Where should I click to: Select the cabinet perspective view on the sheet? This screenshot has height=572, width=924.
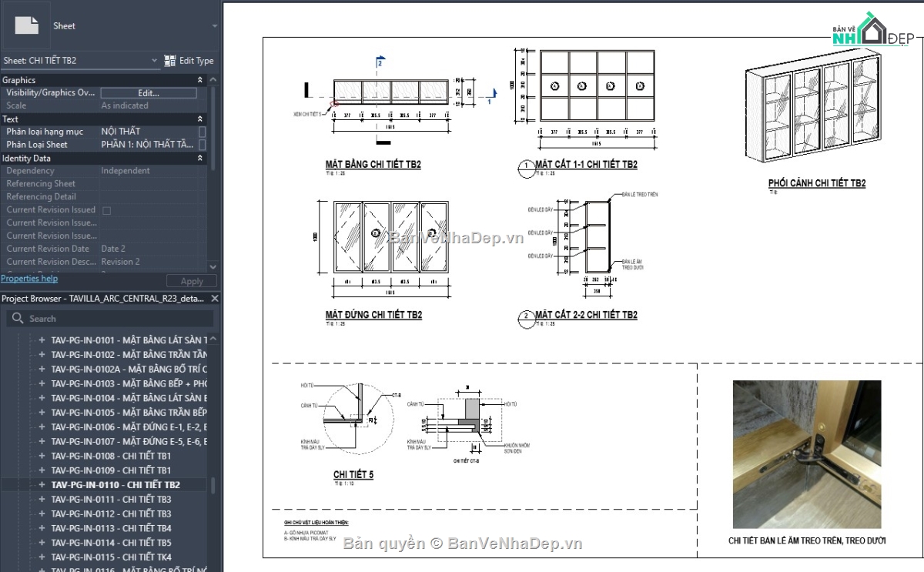[x=812, y=106]
